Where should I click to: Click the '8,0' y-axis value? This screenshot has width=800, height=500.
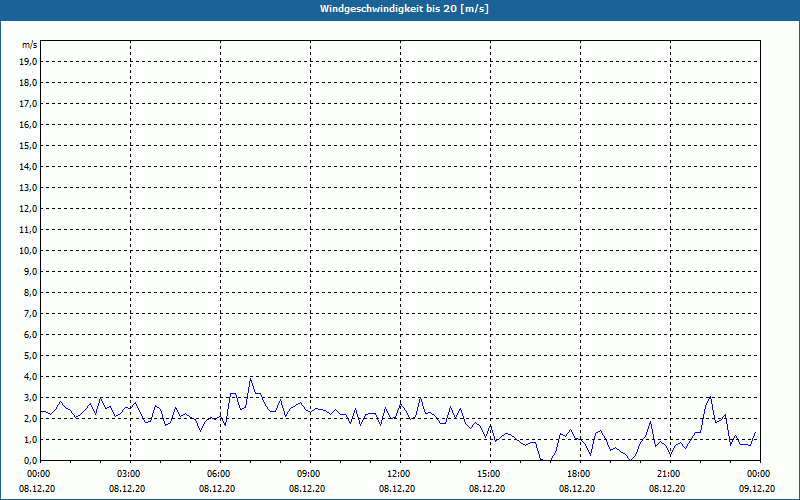(31, 292)
